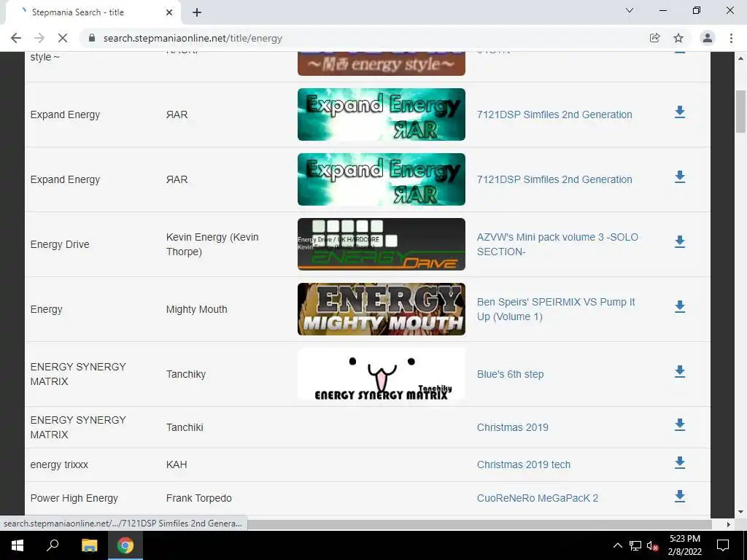
Task: Click the vertical scrollbar thumb
Action: point(740,112)
